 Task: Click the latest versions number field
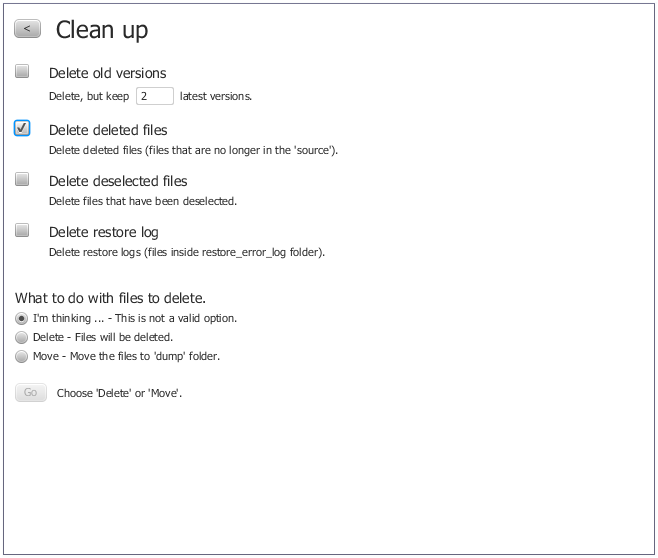154,96
